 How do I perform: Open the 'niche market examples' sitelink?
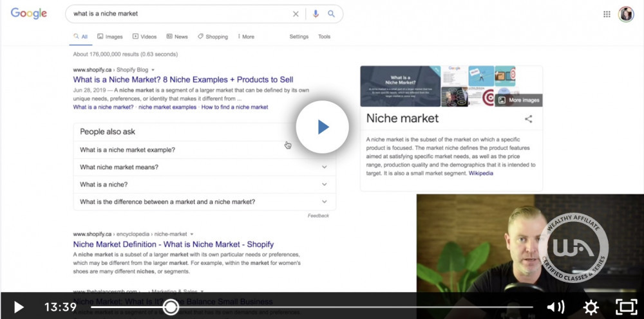click(x=167, y=107)
